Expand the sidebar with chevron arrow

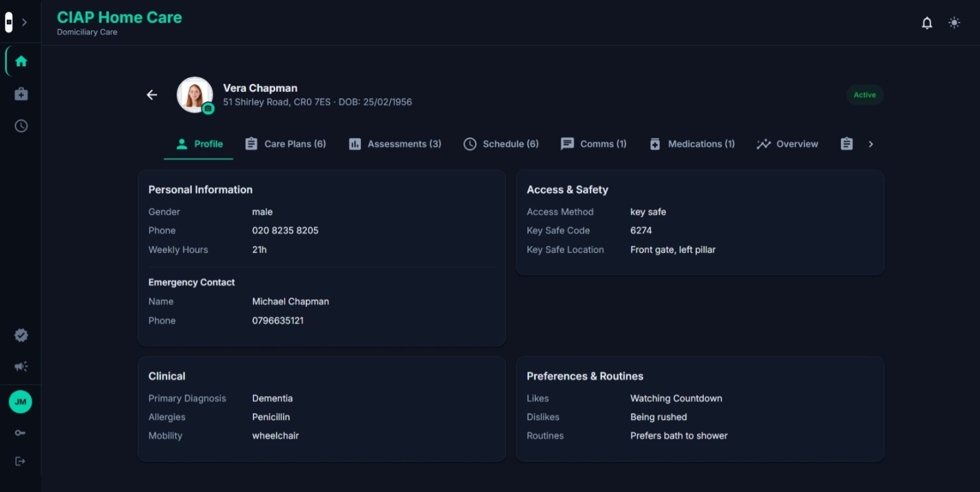click(x=24, y=23)
